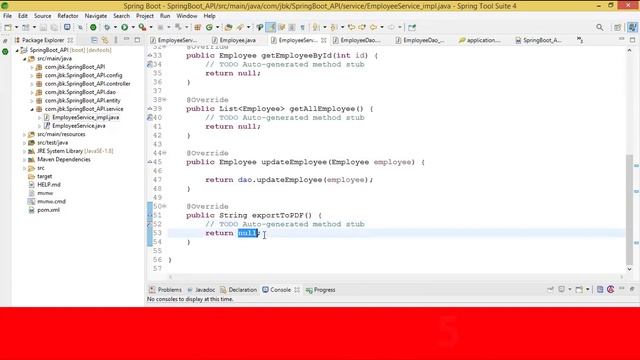
Task: Open the Run icon dropdown arrow
Action: click(x=133, y=27)
